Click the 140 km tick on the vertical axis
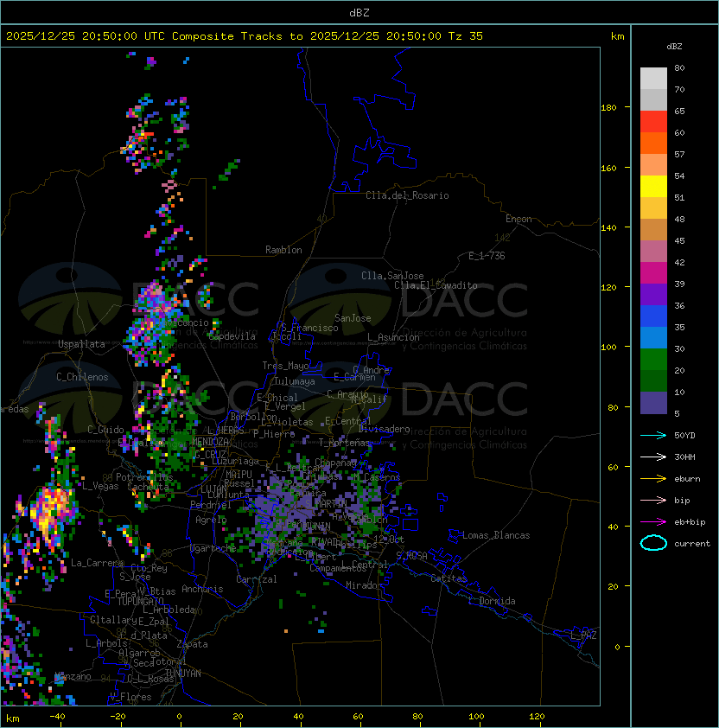 tap(608, 227)
